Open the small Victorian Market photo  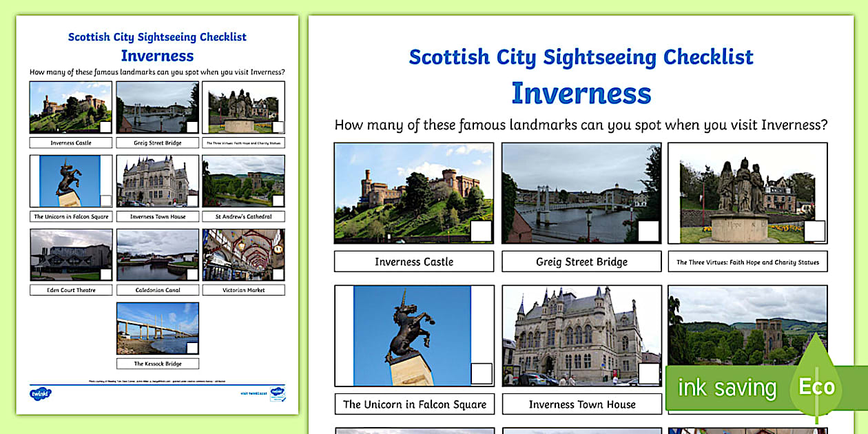click(x=243, y=253)
